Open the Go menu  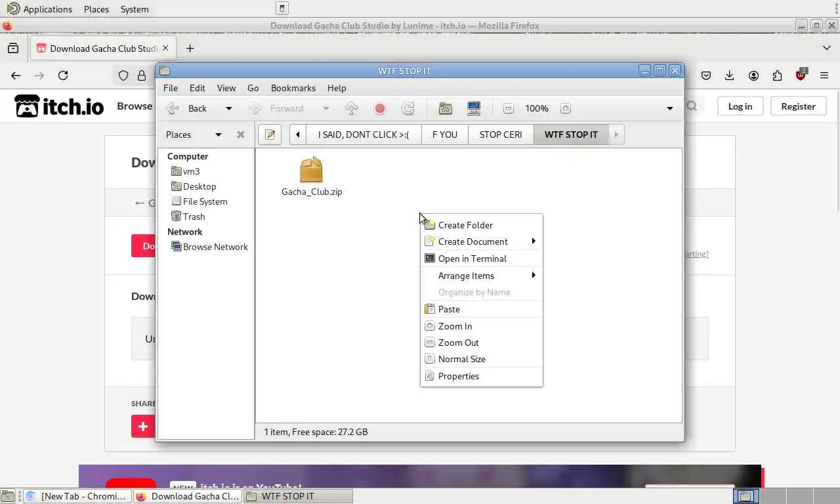pos(253,88)
